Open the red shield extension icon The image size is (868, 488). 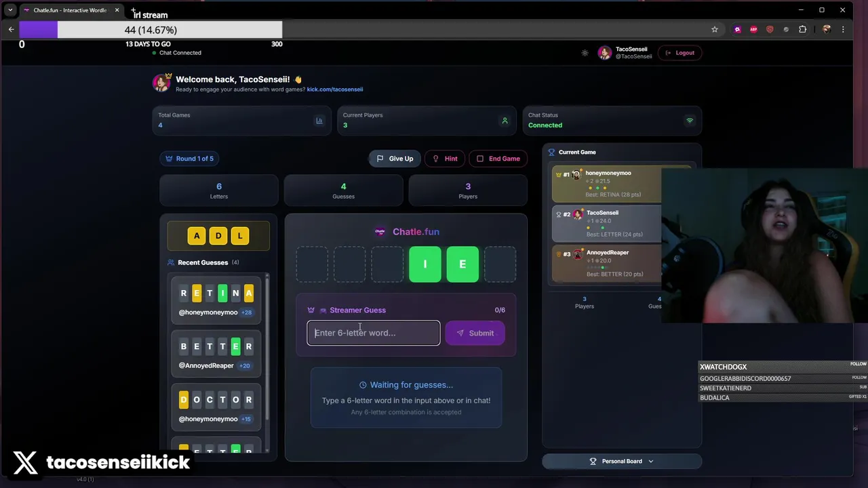tap(770, 29)
